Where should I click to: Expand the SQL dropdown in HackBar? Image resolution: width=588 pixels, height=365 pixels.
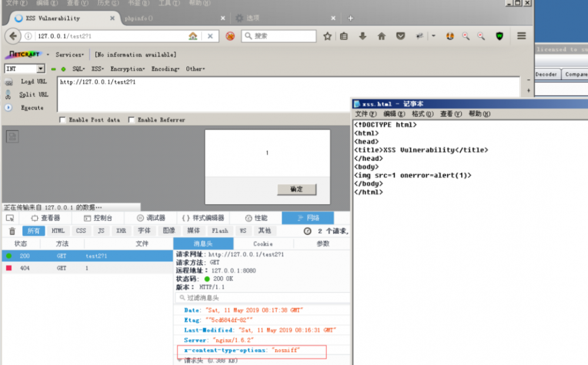click(x=79, y=69)
